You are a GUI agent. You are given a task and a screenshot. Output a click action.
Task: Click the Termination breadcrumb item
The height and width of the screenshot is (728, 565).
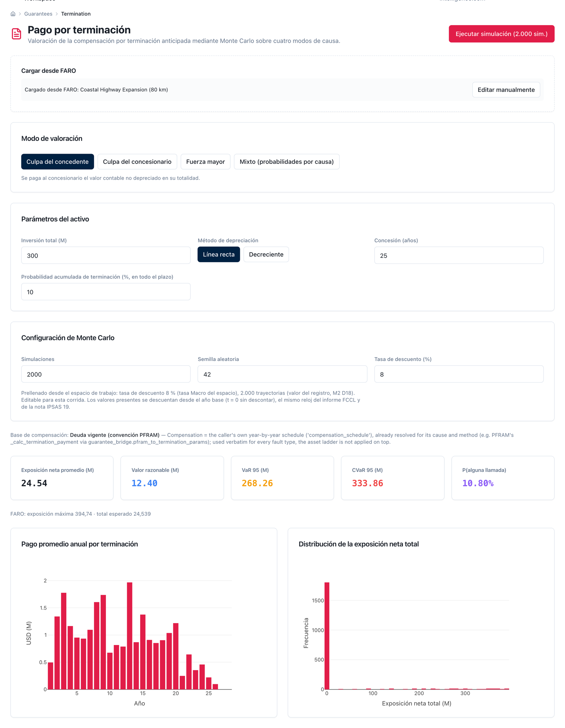[76, 14]
